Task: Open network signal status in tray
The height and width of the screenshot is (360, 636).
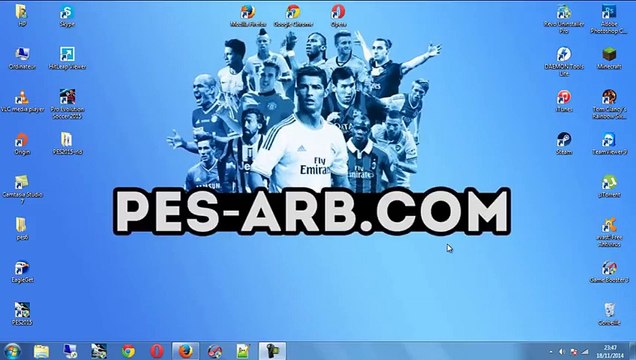Action: (584, 352)
